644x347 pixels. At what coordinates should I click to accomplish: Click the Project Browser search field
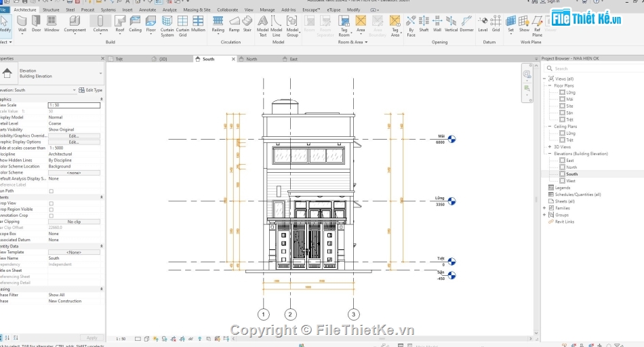point(593,68)
